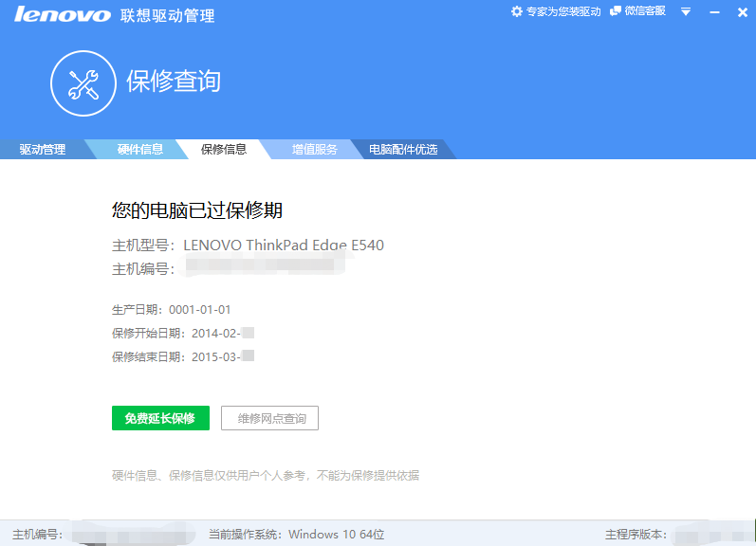Click the 主机编号 field in main panel
Screen dimensions: 756x546
tap(229, 268)
